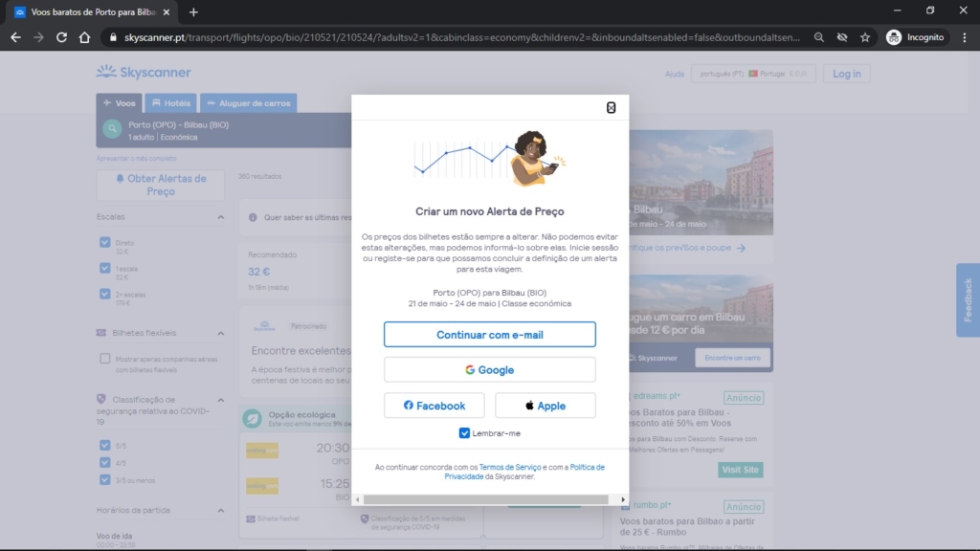Open browser zoom magnifier icon in address bar
The width and height of the screenshot is (980, 551).
click(819, 37)
